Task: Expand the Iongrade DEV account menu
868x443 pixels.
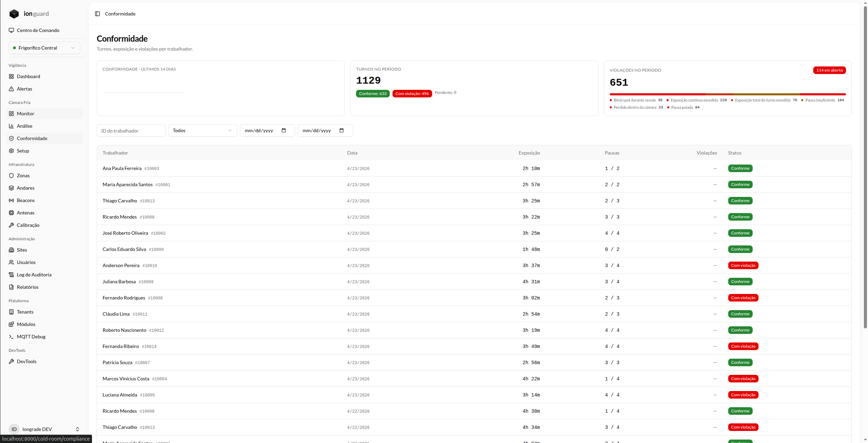Action: pyautogui.click(x=44, y=429)
